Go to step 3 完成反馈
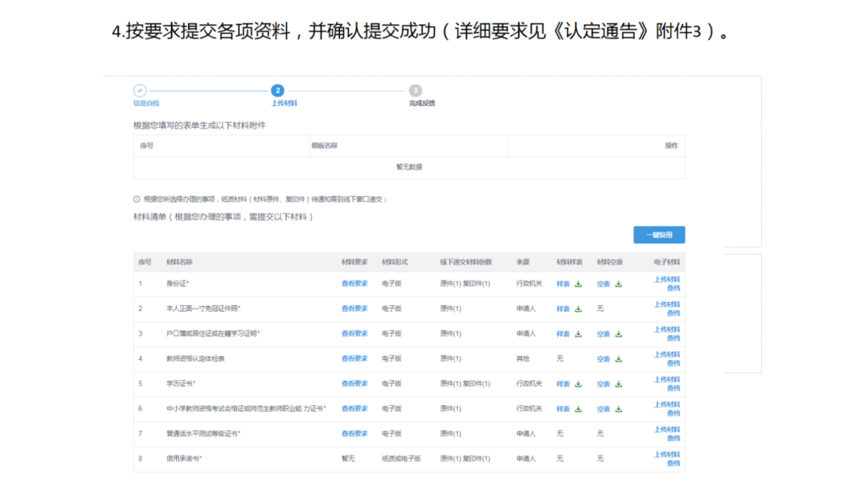868x487 pixels. tap(415, 91)
